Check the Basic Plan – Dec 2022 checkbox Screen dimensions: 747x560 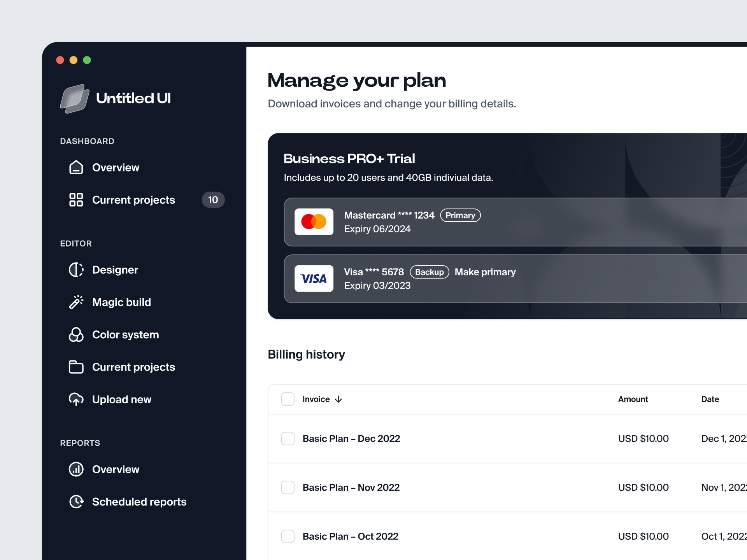(x=288, y=438)
